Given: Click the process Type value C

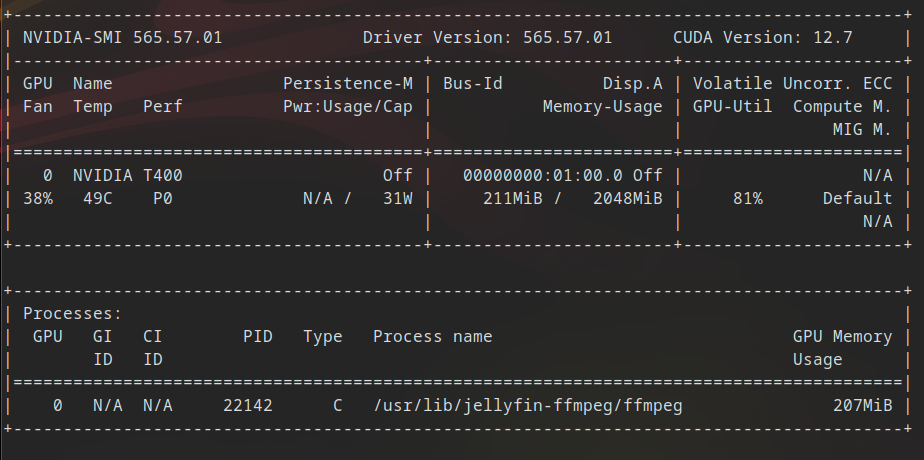Looking at the screenshot, I should pyautogui.click(x=338, y=406).
